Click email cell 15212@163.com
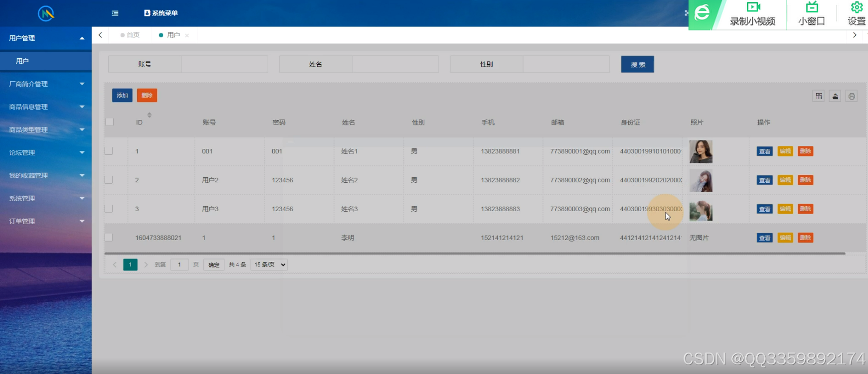The height and width of the screenshot is (374, 868). pyautogui.click(x=575, y=238)
